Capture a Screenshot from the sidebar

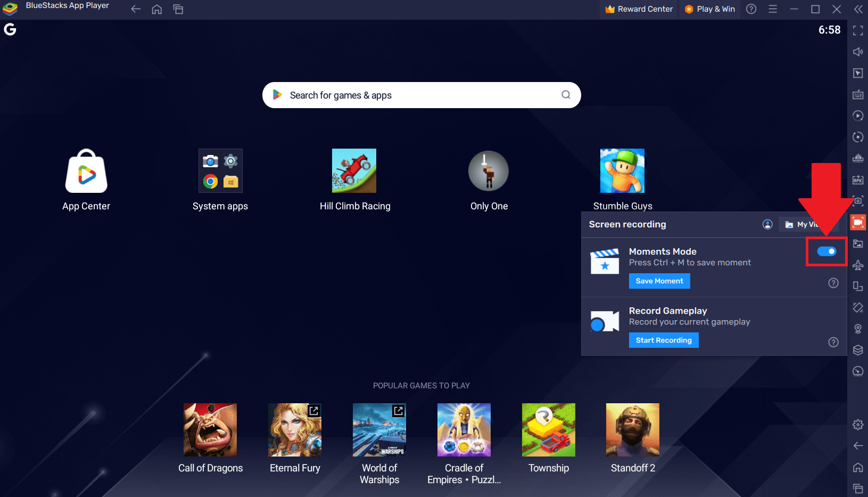(858, 201)
